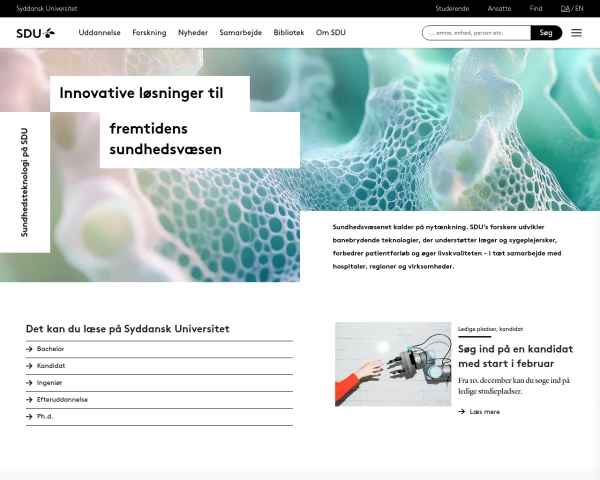Open the hamburger menu icon
600x480 pixels.
pyautogui.click(x=576, y=33)
